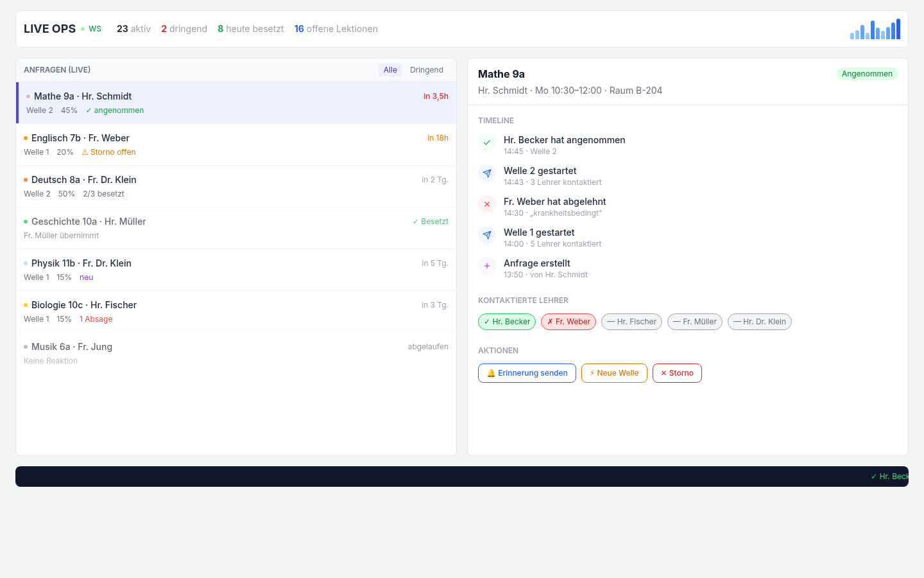
Task: Open the Deutsch 8a · Fr. Dr. Klein request
Action: pyautogui.click(x=236, y=186)
